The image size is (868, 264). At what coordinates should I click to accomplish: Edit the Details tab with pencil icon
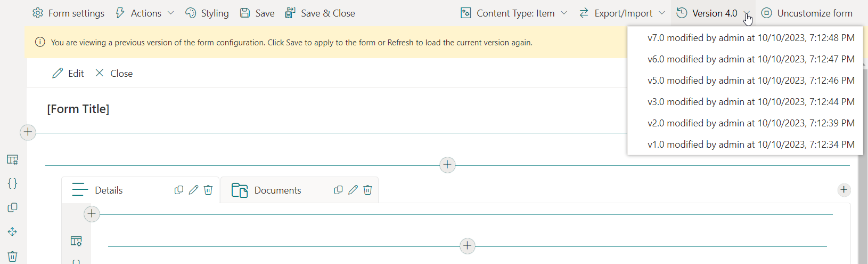(193, 190)
